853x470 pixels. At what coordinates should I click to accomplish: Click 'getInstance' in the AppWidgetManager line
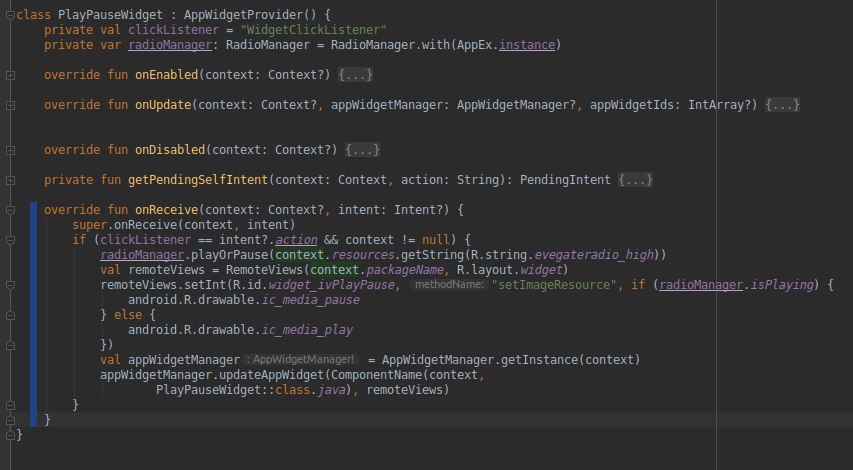click(539, 360)
